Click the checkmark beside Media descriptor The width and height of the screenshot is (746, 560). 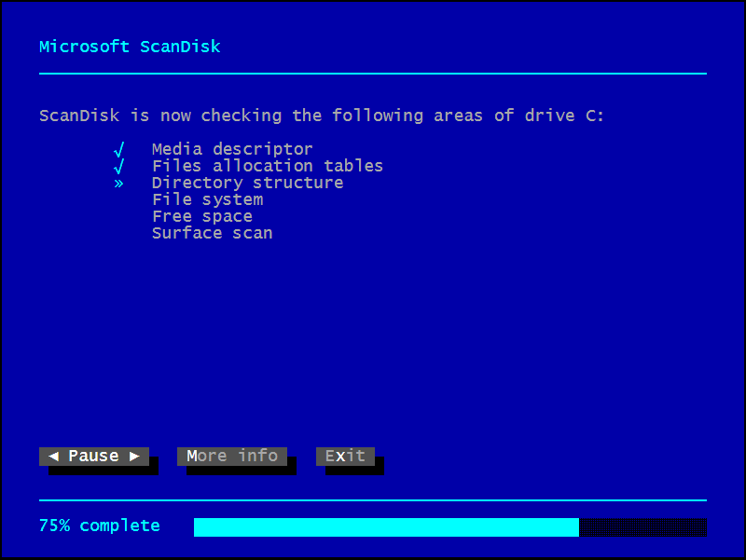(x=119, y=149)
